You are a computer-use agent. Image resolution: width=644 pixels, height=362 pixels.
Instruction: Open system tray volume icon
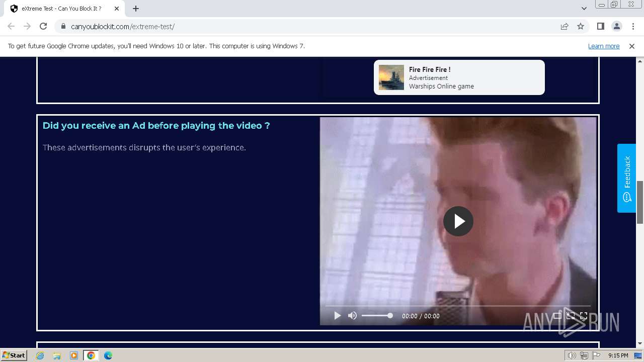click(572, 355)
